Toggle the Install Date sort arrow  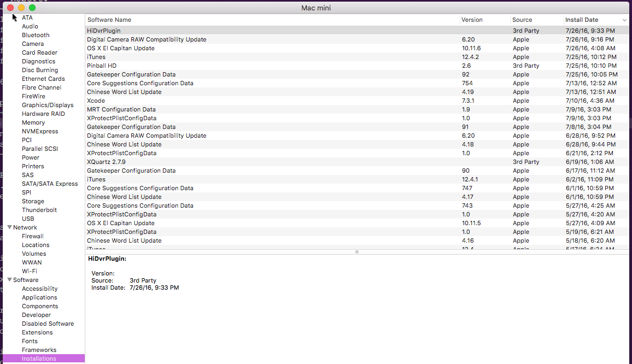[624, 20]
